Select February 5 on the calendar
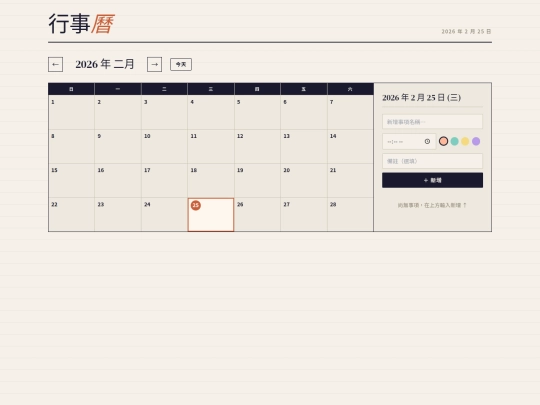The width and height of the screenshot is (540, 405). point(257,112)
